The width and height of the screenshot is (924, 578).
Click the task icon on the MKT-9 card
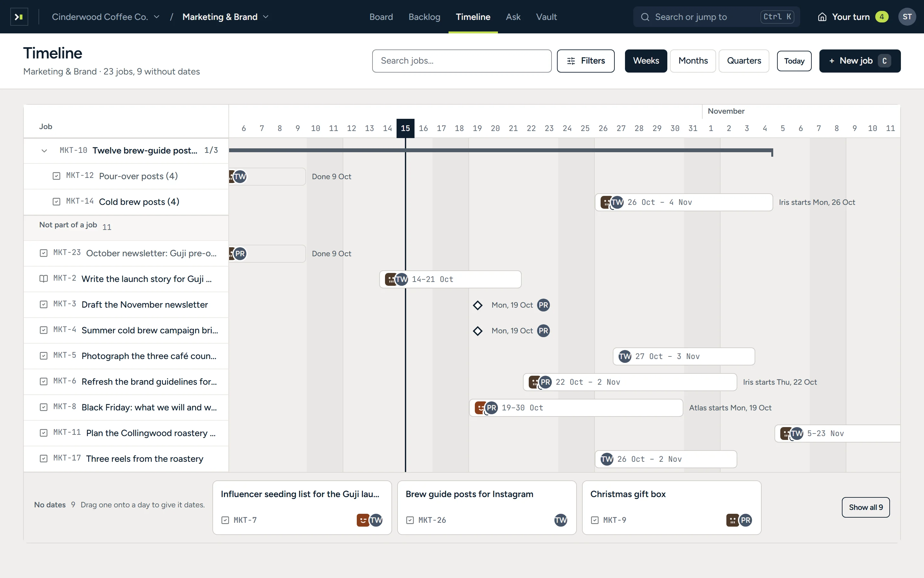(x=595, y=520)
